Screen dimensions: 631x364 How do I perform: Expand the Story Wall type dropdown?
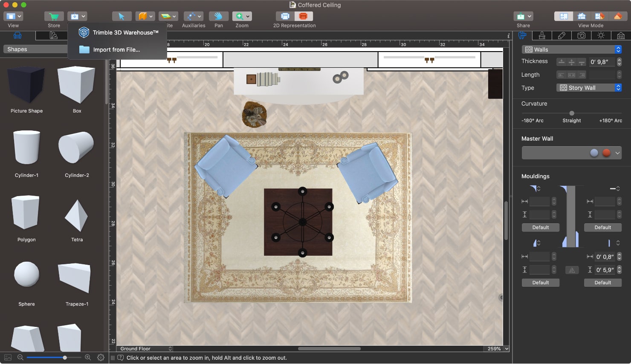[618, 87]
